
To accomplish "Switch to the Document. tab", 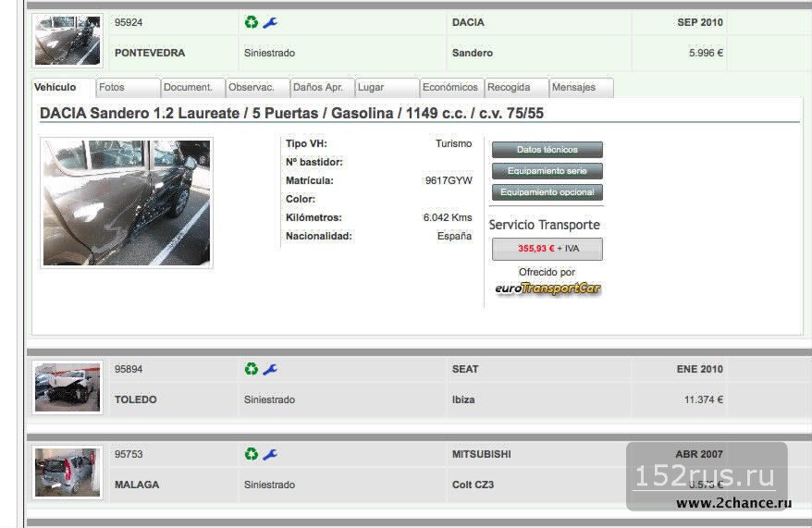I will click(191, 88).
